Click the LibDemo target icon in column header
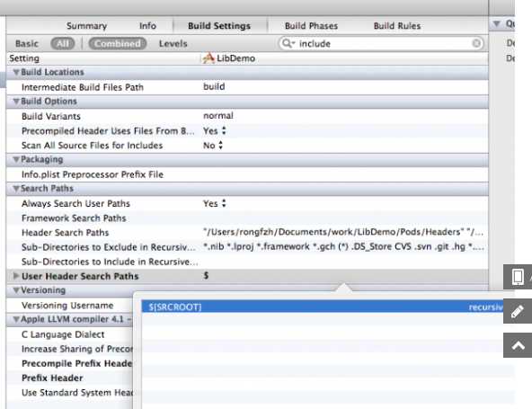This screenshot has height=409, width=532. [x=208, y=58]
